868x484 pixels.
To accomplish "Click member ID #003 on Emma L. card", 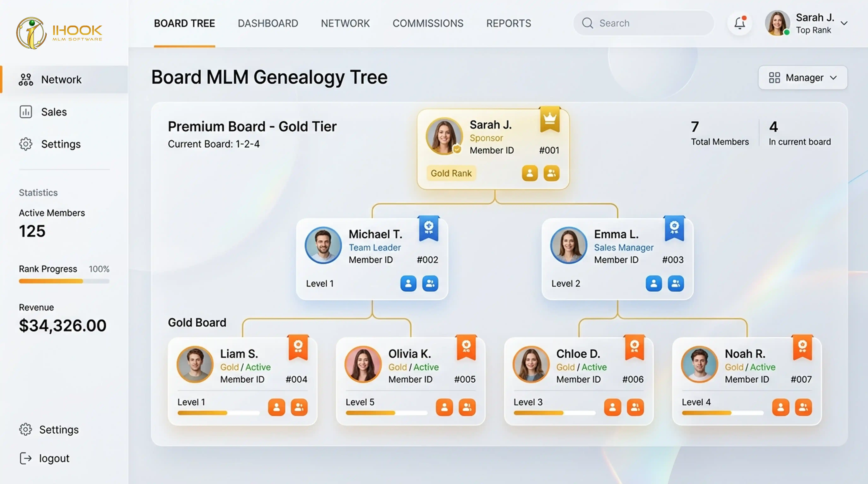I will click(x=673, y=259).
